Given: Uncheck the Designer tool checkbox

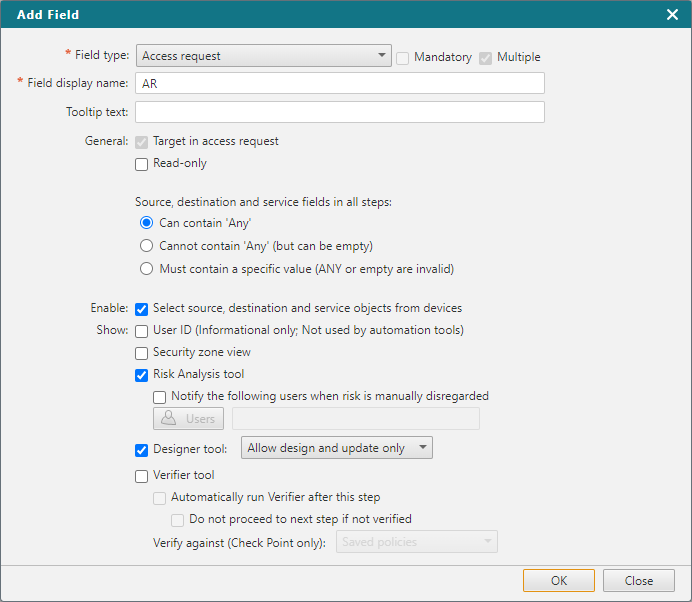Looking at the screenshot, I should 142,450.
